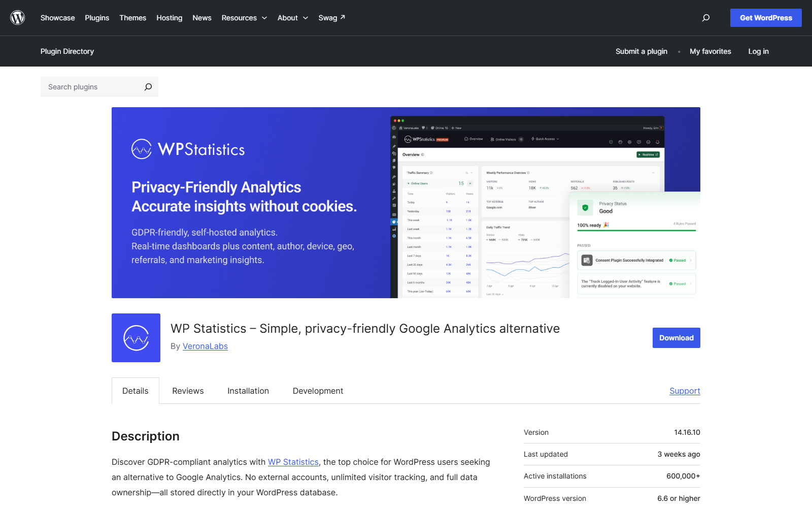The width and height of the screenshot is (812, 508).
Task: Click the '600,000+' active installations value
Action: [683, 476]
